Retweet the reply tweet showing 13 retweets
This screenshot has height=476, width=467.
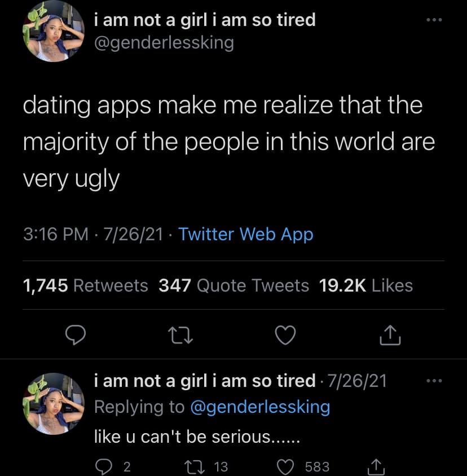195,466
